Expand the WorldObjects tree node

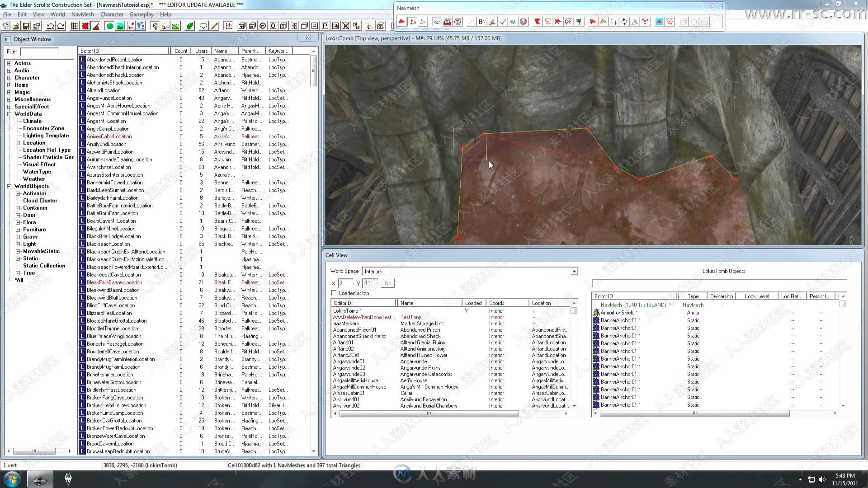(9, 186)
